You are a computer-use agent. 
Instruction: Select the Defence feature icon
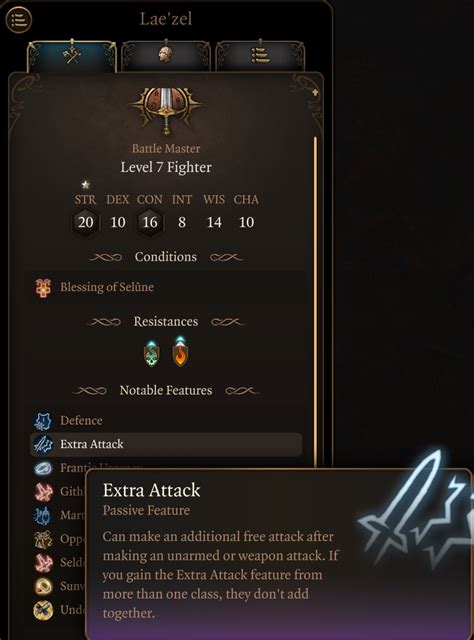pos(43,421)
